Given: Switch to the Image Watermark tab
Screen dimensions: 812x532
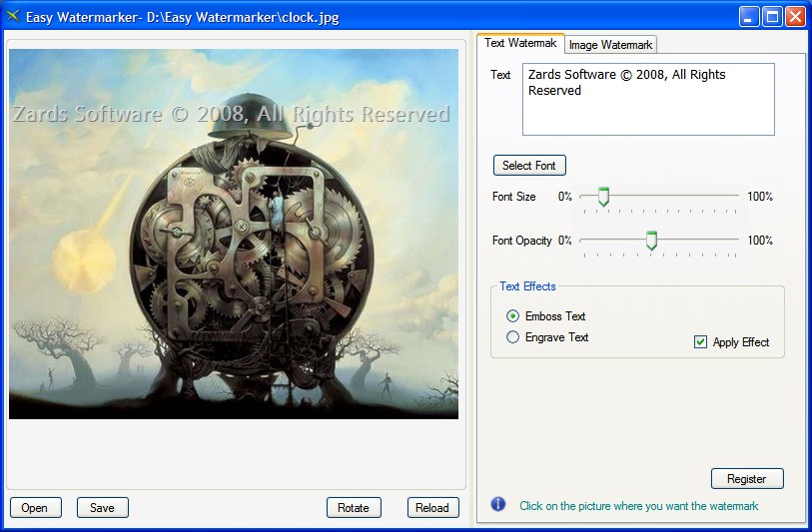Looking at the screenshot, I should coord(610,45).
